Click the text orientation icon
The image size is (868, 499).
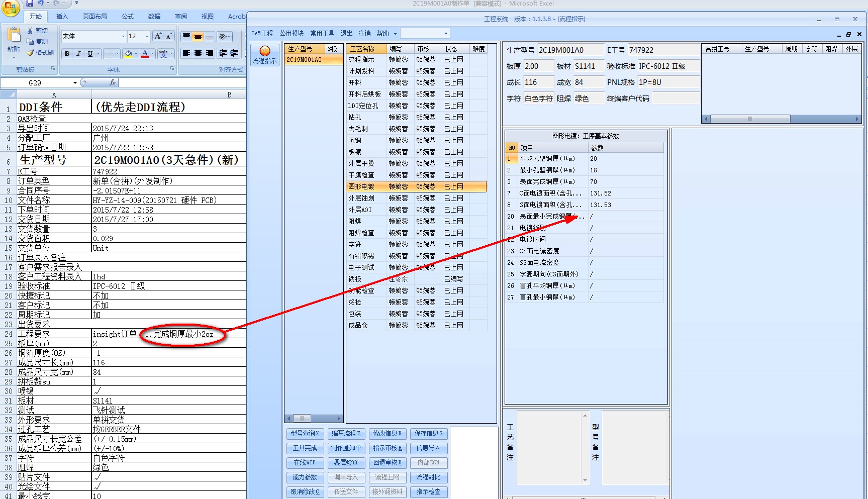[223, 36]
